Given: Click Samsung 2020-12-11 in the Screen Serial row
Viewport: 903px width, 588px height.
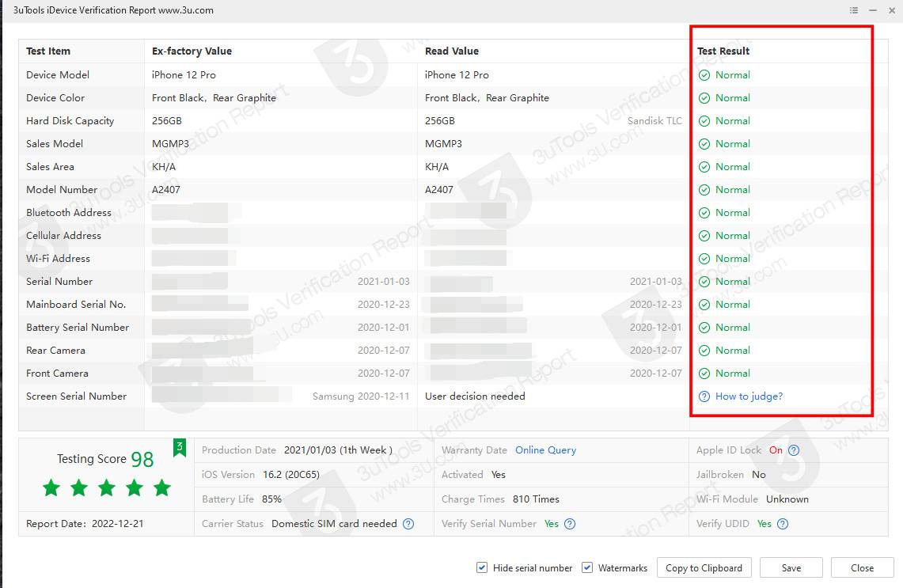Looking at the screenshot, I should [x=361, y=396].
